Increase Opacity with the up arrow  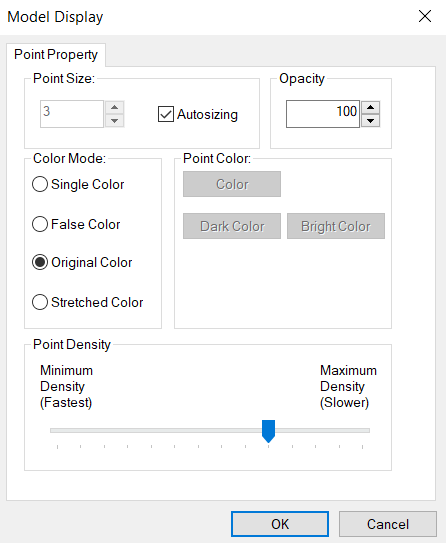pos(371,108)
